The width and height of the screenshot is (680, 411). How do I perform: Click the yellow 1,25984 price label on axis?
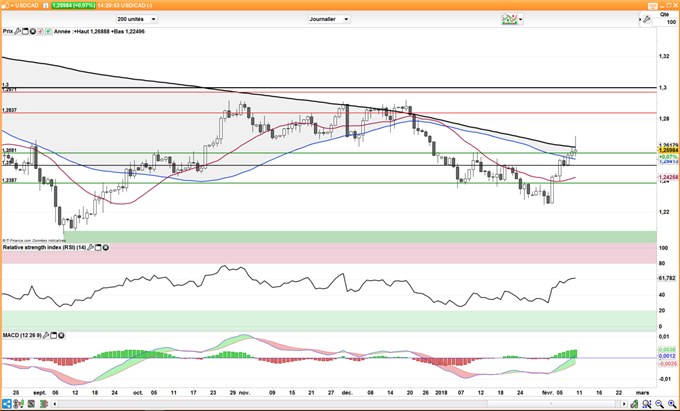pyautogui.click(x=668, y=150)
